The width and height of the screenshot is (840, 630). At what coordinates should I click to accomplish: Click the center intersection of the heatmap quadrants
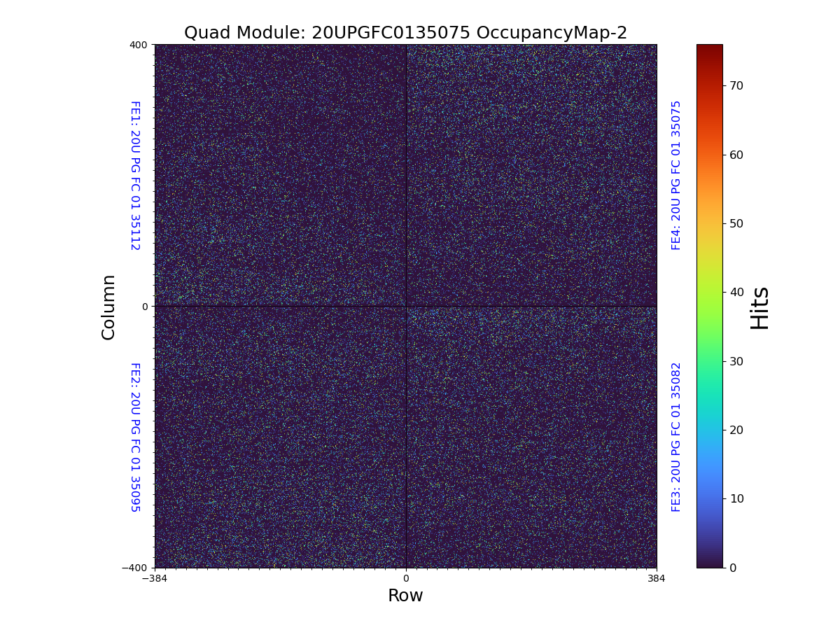point(406,306)
